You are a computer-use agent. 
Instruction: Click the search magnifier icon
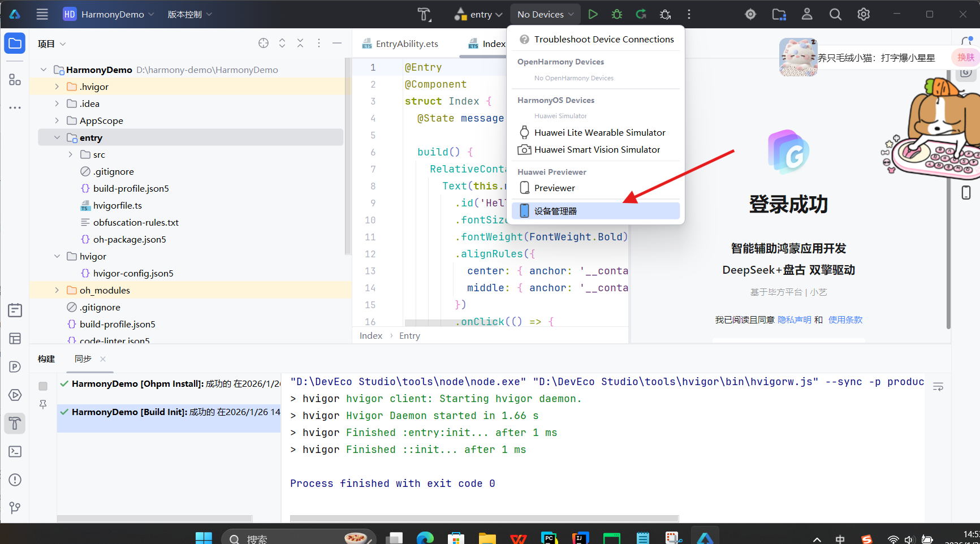coord(835,14)
